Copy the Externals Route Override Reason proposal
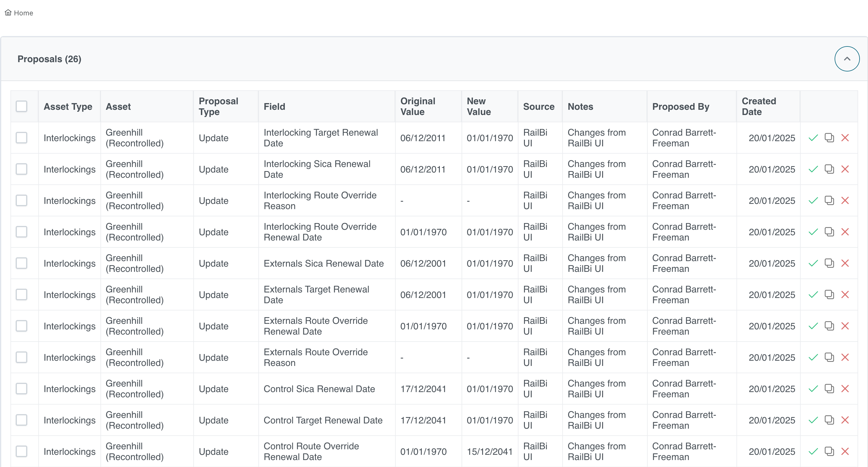868x467 pixels. [829, 358]
